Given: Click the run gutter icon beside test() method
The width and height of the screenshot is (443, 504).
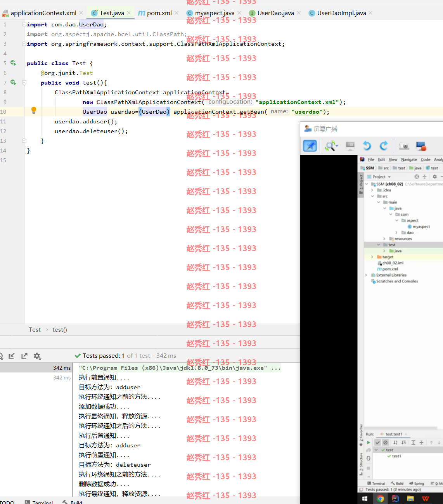Looking at the screenshot, I should (13, 82).
